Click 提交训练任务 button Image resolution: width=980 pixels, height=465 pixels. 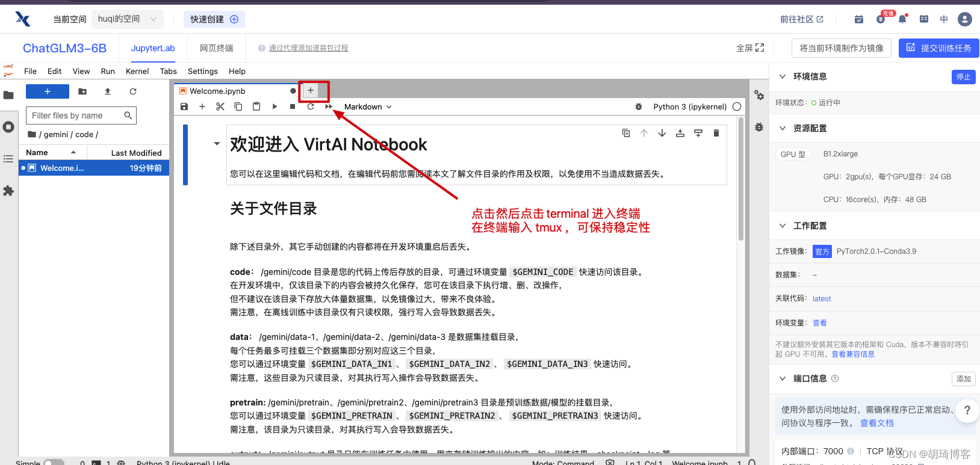pyautogui.click(x=939, y=48)
